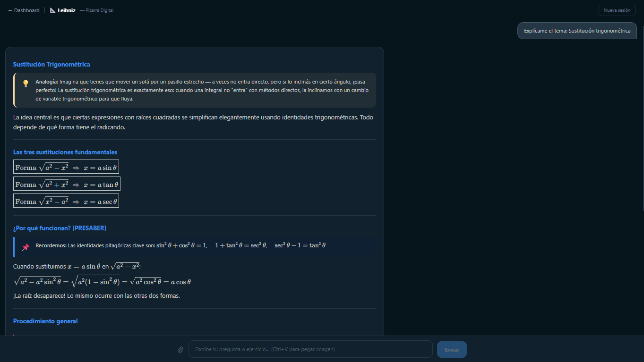
Task: Click the derivation ending in a cos θ
Action: [x=102, y=282]
